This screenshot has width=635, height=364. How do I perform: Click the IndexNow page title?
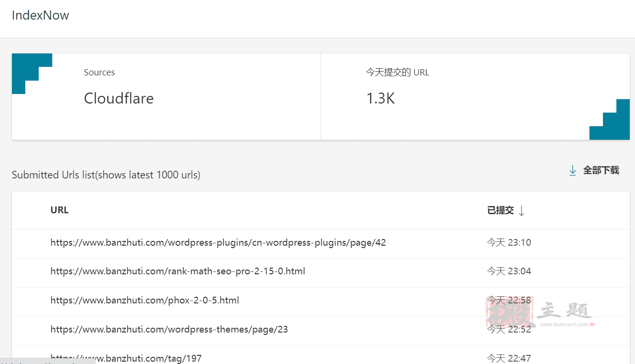41,15
